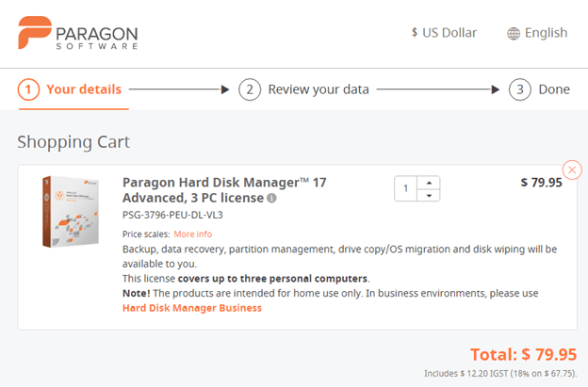Decrease quantity with the down arrow

[x=429, y=195]
